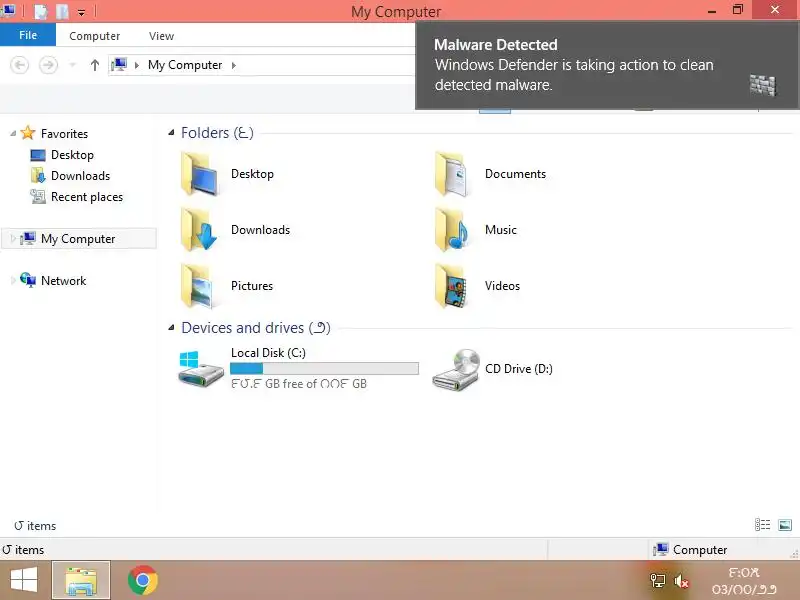This screenshot has width=800, height=600.
Task: Click the muted volume tray icon
Action: click(x=681, y=581)
